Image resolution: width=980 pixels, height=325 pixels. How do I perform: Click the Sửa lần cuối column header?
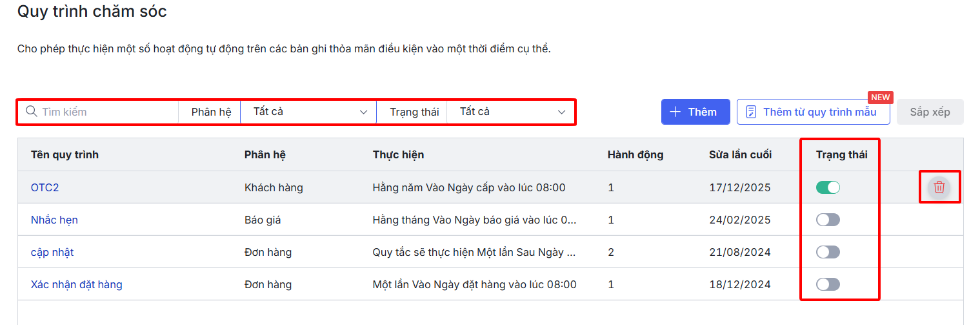(740, 154)
